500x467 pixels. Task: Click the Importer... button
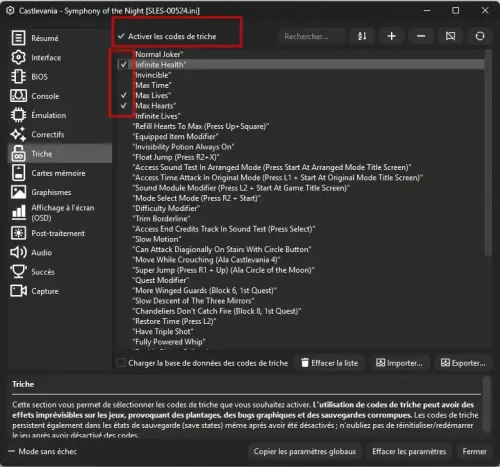tap(399, 363)
